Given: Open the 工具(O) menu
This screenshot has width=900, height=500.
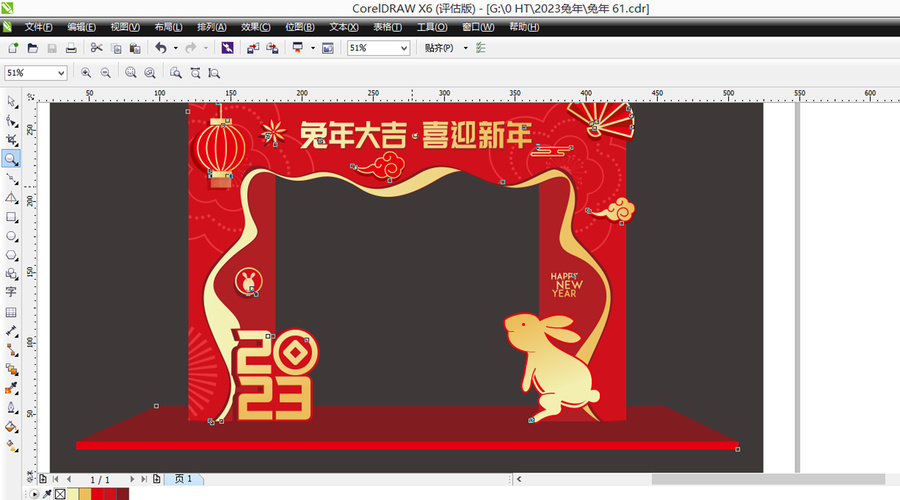Looking at the screenshot, I should click(x=432, y=27).
